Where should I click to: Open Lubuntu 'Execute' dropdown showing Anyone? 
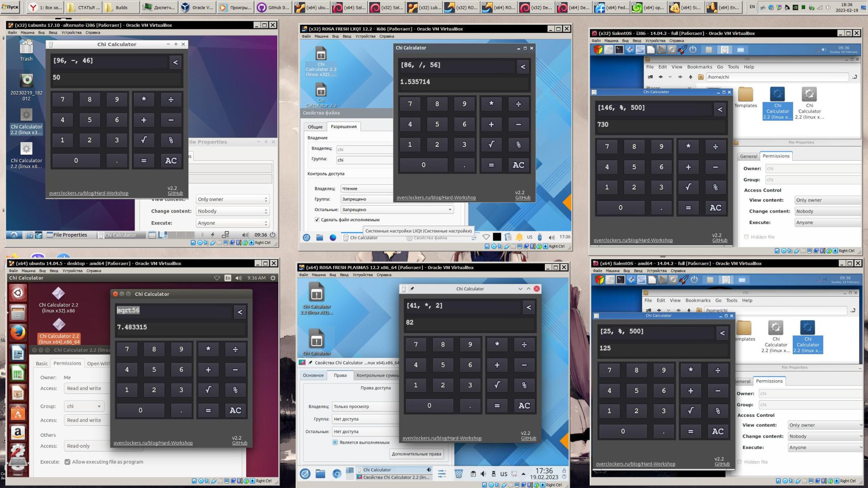point(232,223)
